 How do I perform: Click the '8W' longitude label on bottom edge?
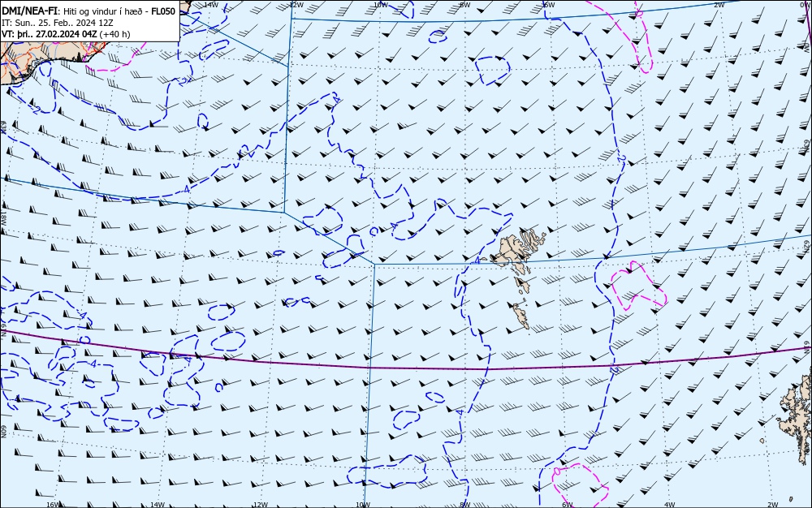tap(465, 505)
